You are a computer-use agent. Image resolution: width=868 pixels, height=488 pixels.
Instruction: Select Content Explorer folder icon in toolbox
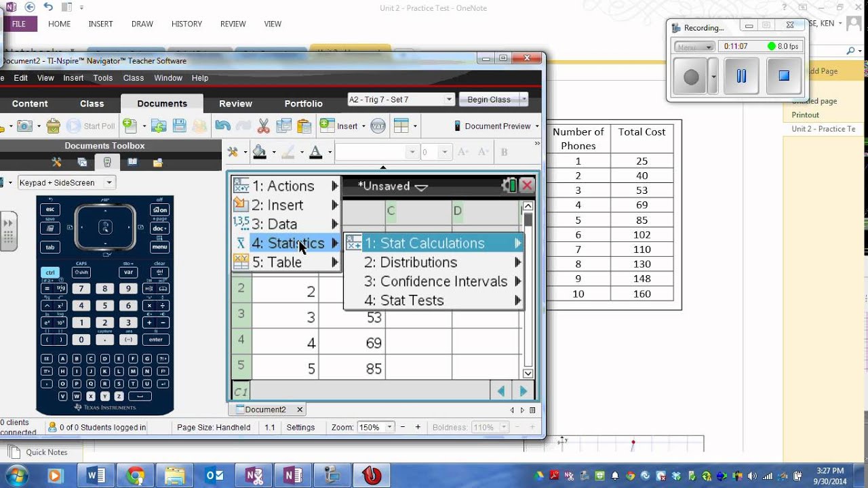pos(158,163)
